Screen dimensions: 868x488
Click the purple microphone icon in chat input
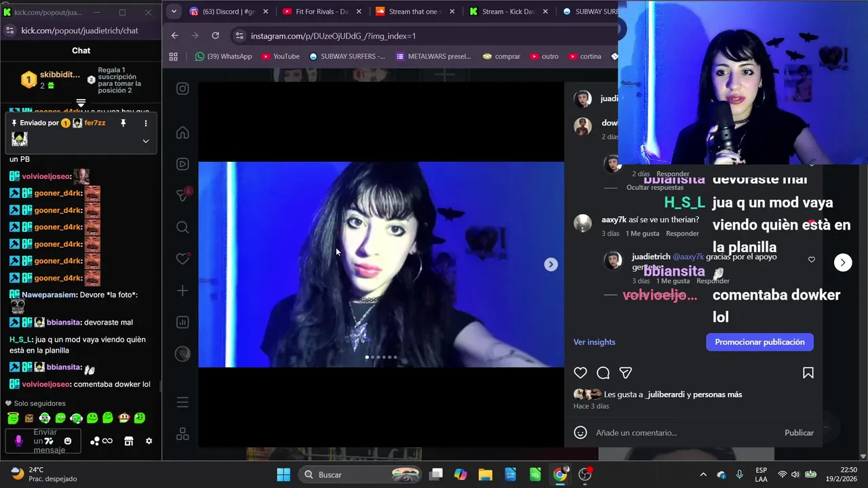[x=18, y=441]
